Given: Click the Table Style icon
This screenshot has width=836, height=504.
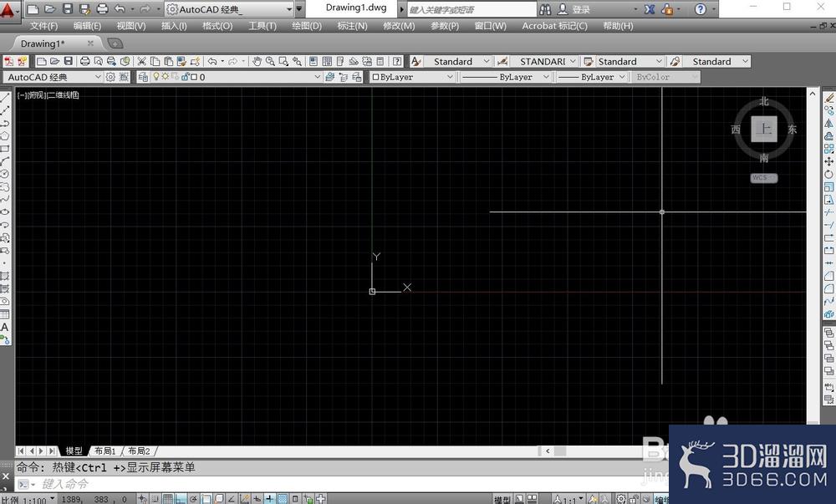Looking at the screenshot, I should 589,61.
